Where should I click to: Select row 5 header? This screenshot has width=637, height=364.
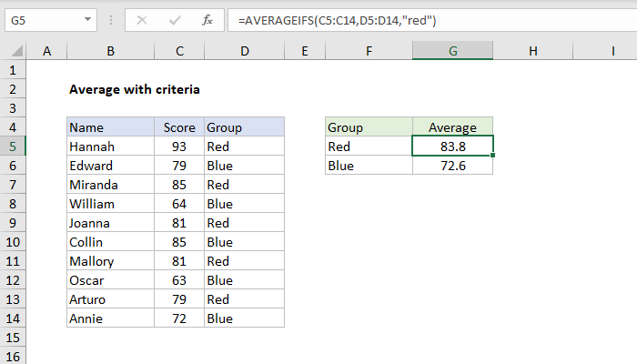pos(14,146)
